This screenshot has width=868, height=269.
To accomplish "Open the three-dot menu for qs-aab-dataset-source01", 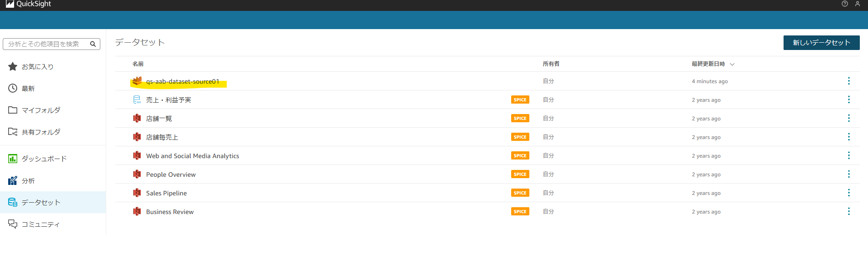I will [x=848, y=81].
